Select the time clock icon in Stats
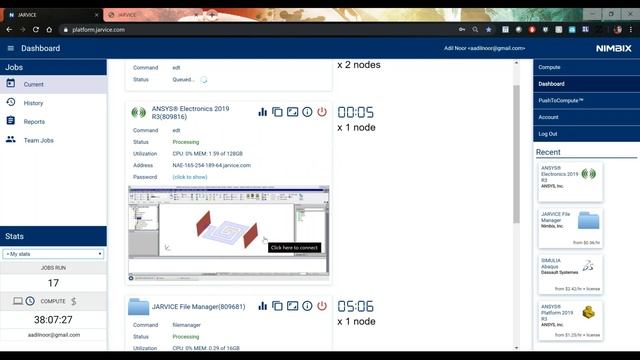This screenshot has height=360, width=640. [30, 301]
